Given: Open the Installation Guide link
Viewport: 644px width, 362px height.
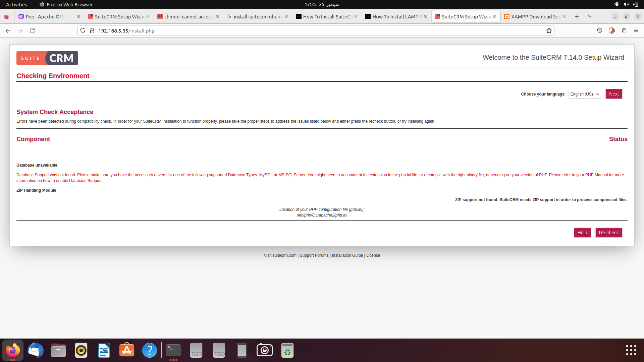Looking at the screenshot, I should pos(347,255).
